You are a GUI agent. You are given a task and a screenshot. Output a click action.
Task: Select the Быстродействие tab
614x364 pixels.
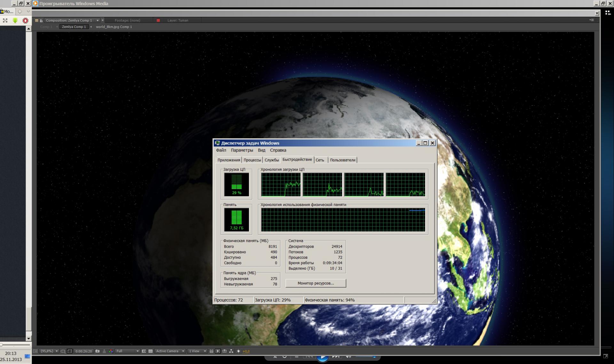[297, 159]
